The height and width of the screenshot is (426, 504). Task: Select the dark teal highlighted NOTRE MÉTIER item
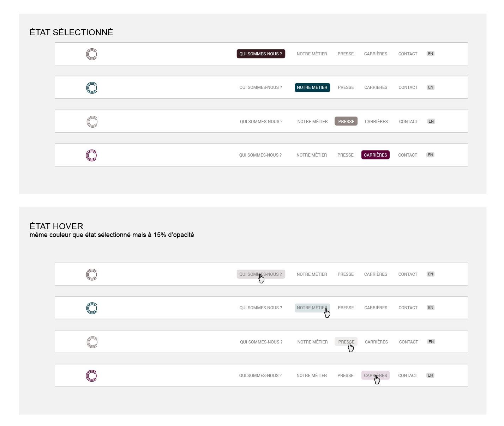(312, 87)
